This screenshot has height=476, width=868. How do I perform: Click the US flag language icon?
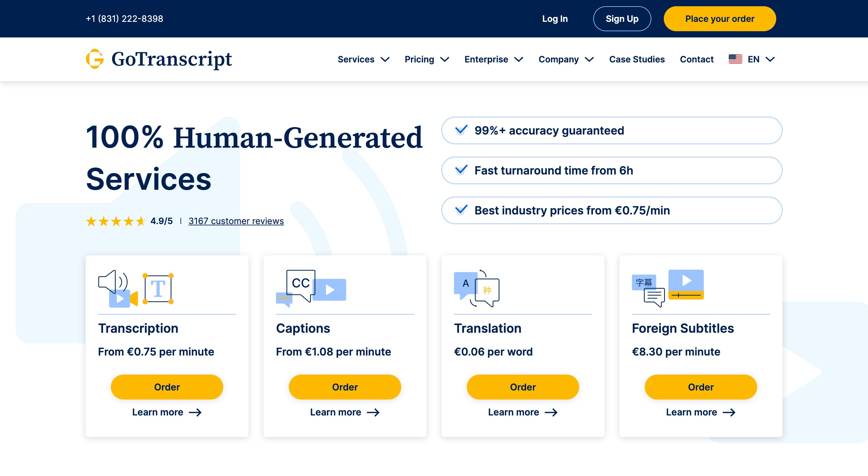[x=735, y=59]
